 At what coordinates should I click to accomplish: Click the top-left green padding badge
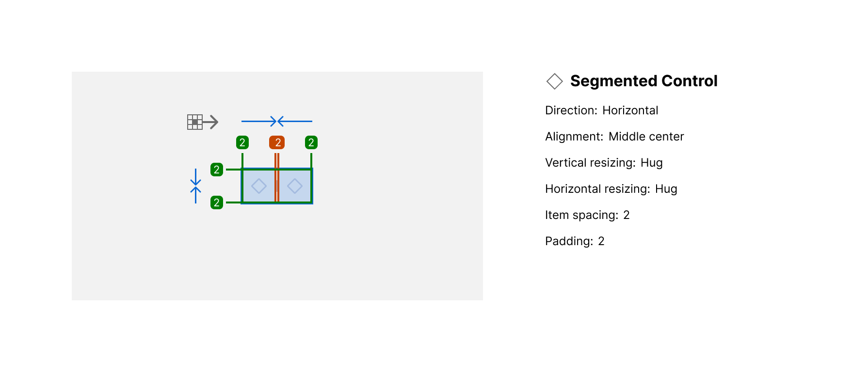coord(242,142)
